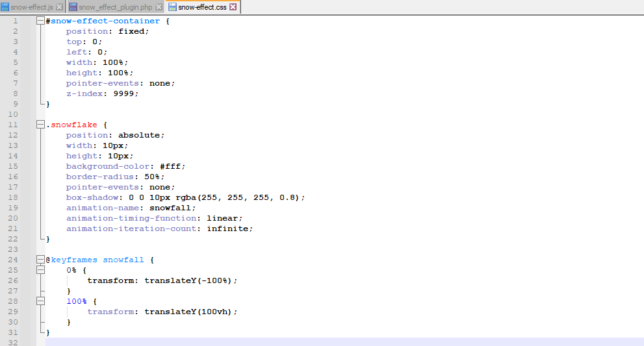Image resolution: width=644 pixels, height=346 pixels.
Task: Click the disk icon on snow_effect_plugin.php tab
Action: click(x=73, y=7)
